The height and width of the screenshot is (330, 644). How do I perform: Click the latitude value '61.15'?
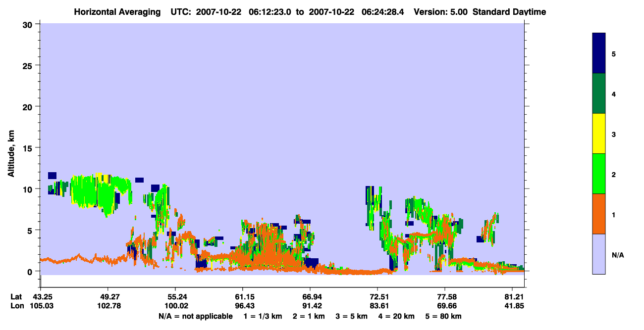[243, 297]
